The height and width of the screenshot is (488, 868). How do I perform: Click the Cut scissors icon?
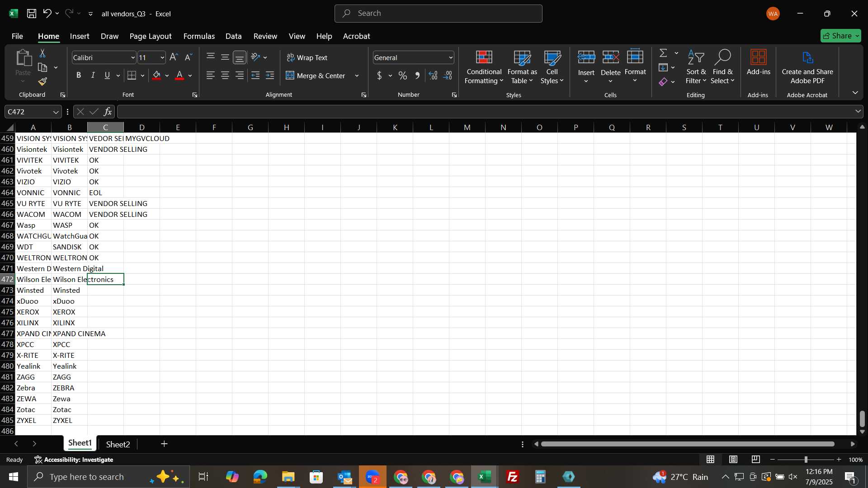point(42,53)
